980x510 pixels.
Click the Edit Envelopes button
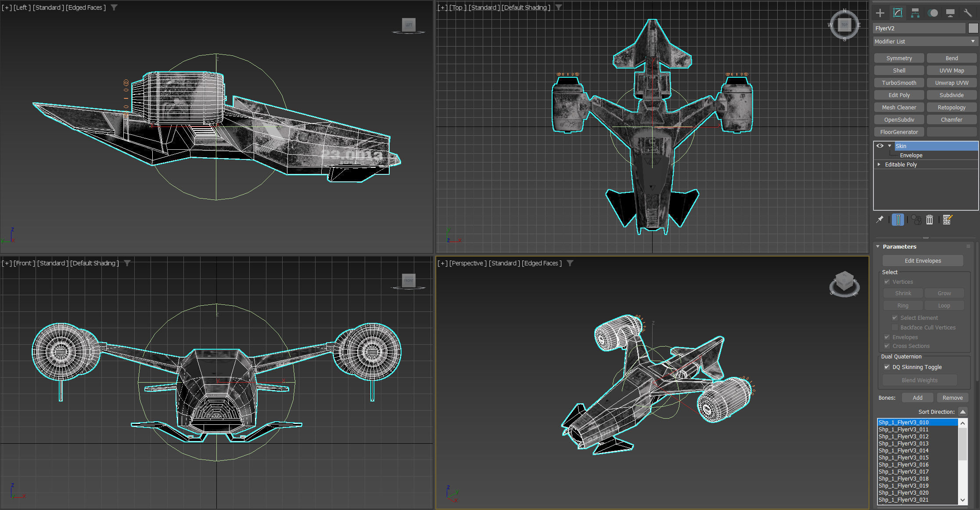click(923, 260)
